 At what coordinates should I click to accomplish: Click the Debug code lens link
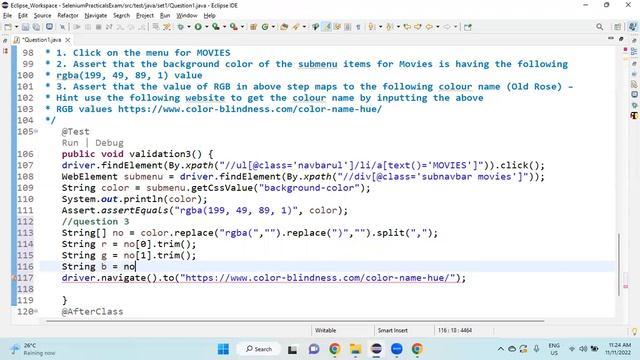point(109,143)
